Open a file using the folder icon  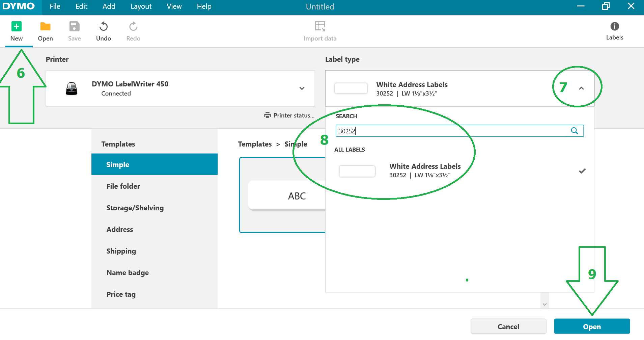(45, 27)
